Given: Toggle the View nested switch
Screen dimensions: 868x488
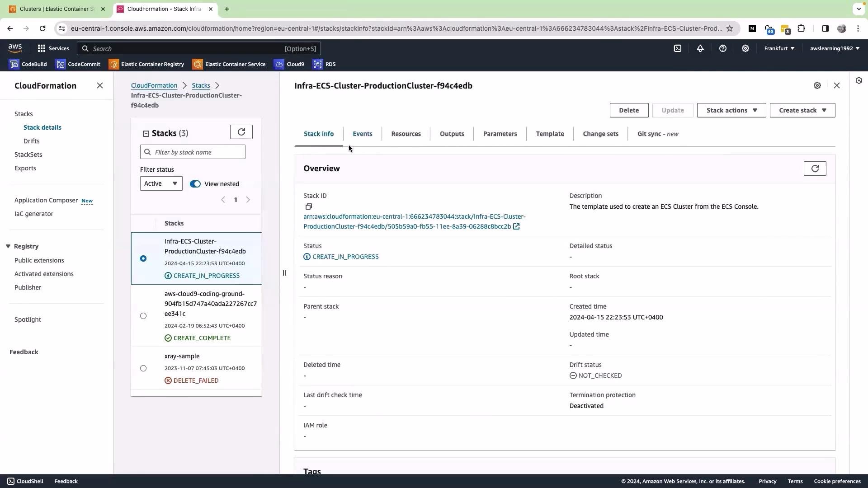Looking at the screenshot, I should tap(195, 184).
